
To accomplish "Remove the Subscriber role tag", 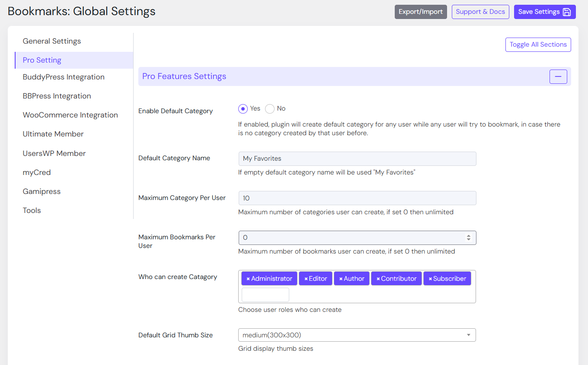I will [430, 279].
